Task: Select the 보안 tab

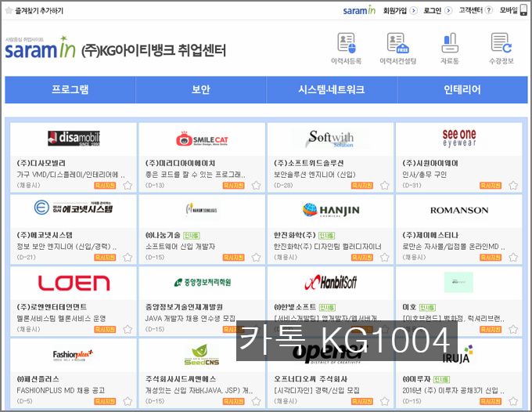Action: (201, 89)
